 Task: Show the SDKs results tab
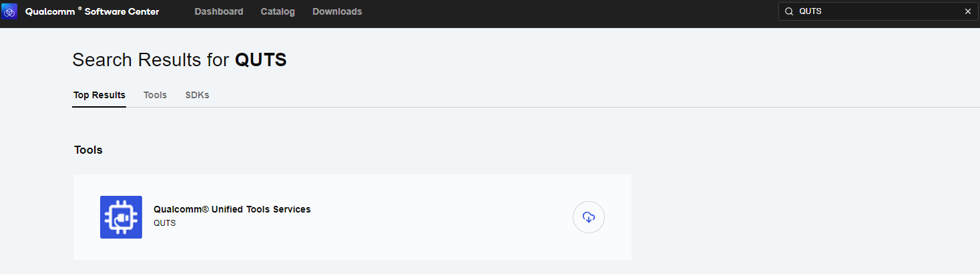(x=197, y=95)
